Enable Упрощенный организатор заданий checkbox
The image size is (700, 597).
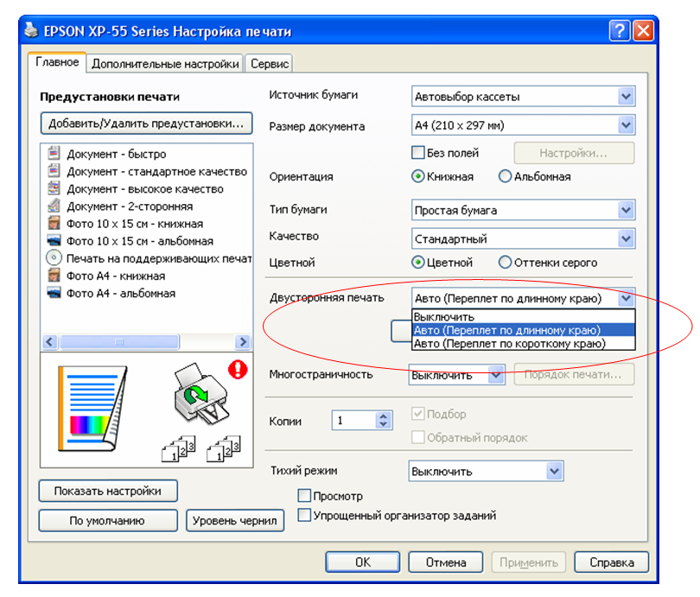(x=304, y=515)
